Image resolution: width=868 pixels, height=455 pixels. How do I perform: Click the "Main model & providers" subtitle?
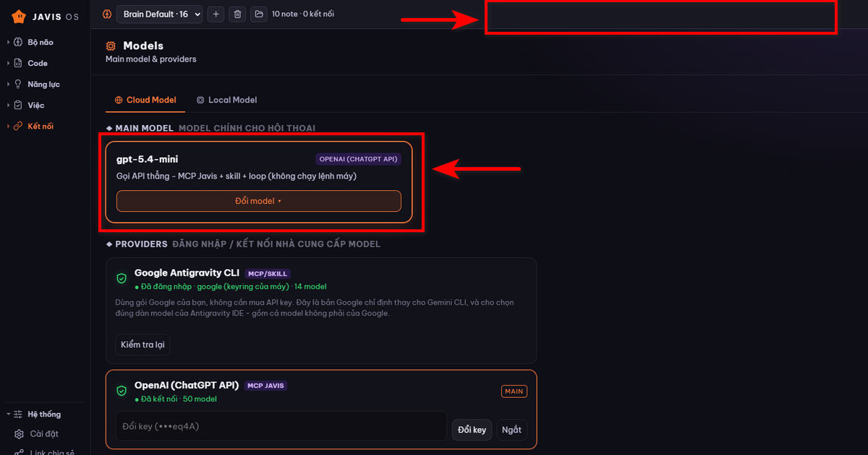pos(151,59)
